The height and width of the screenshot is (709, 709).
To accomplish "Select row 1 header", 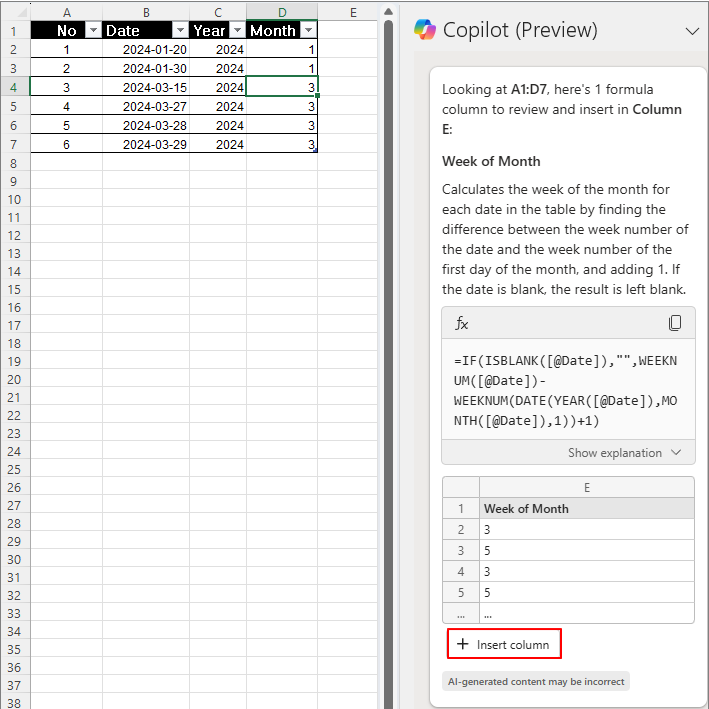I will 14,31.
